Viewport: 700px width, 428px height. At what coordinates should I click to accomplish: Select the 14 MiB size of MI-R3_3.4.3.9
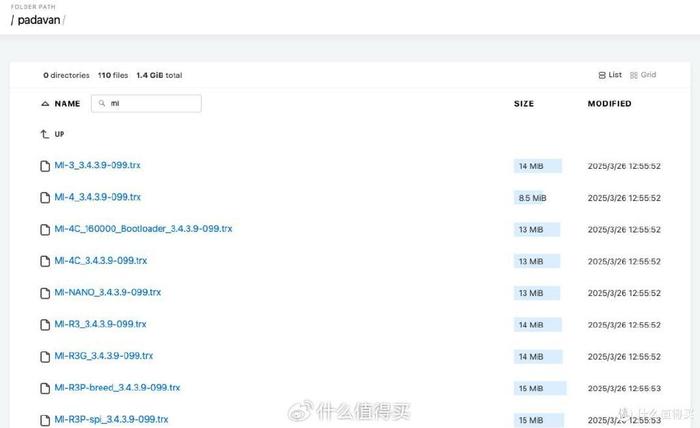pyautogui.click(x=531, y=325)
